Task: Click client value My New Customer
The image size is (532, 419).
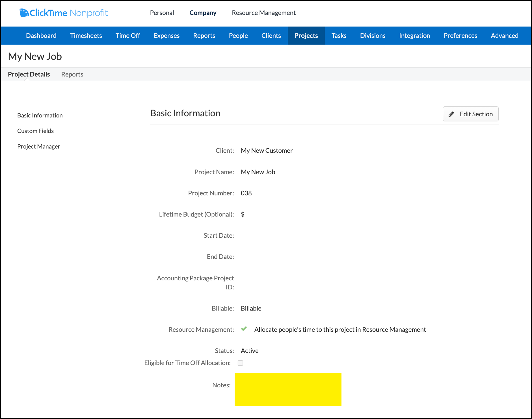Action: (x=267, y=150)
